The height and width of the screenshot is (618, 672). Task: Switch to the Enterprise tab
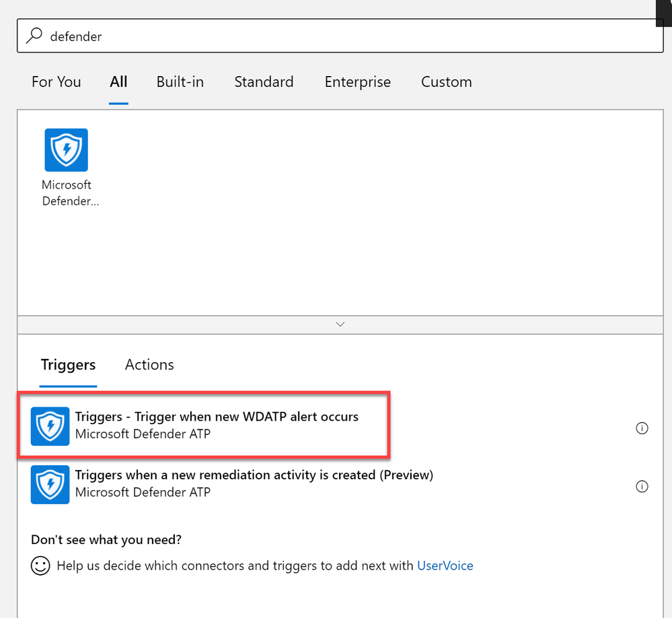(x=357, y=81)
